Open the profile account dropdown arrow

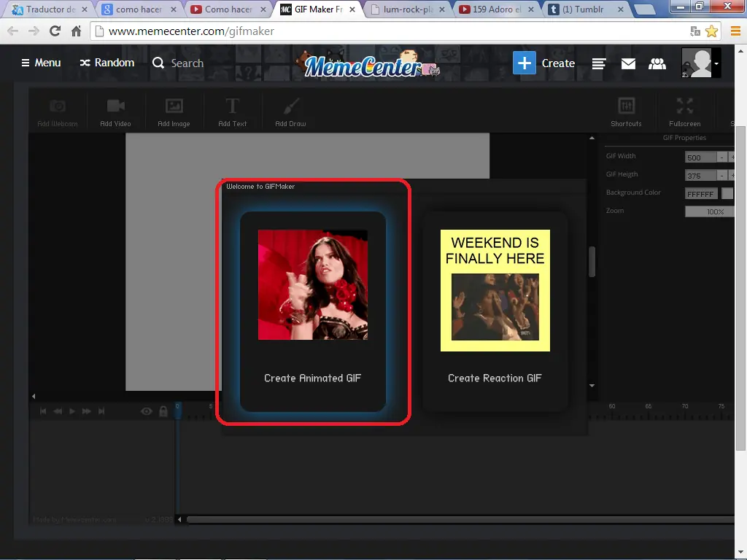pos(718,63)
